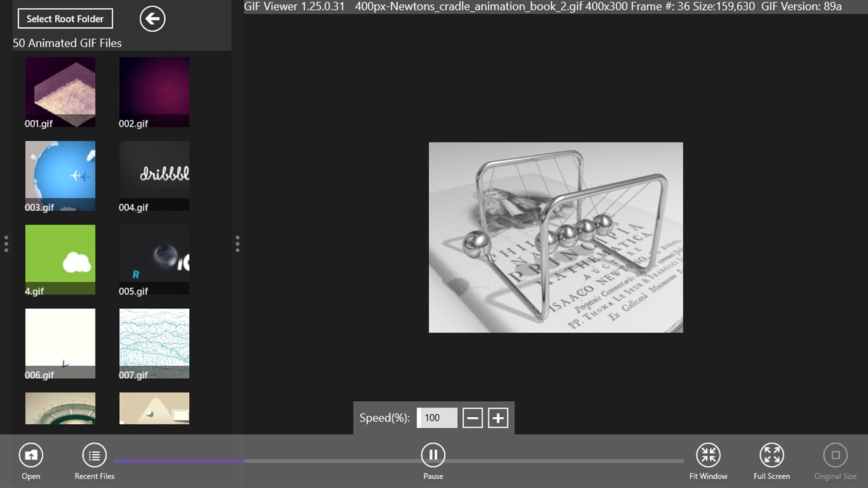Open the 003.gif airplane thumbnail
Screen dimensions: 868x488
click(60, 175)
